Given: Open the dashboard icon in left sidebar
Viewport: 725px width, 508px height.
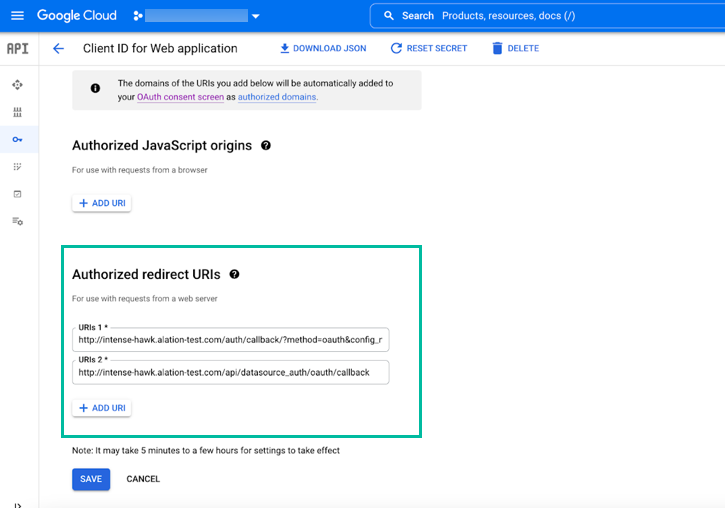Looking at the screenshot, I should point(18,85).
